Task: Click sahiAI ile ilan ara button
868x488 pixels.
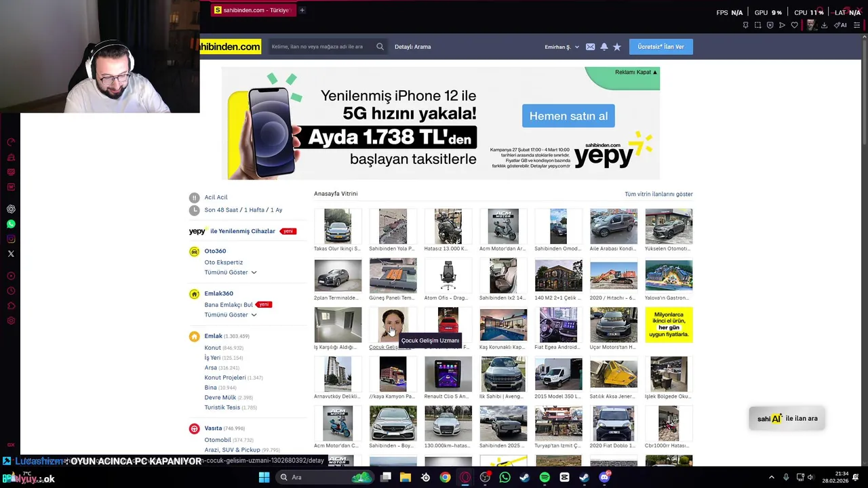Action: pos(787,418)
